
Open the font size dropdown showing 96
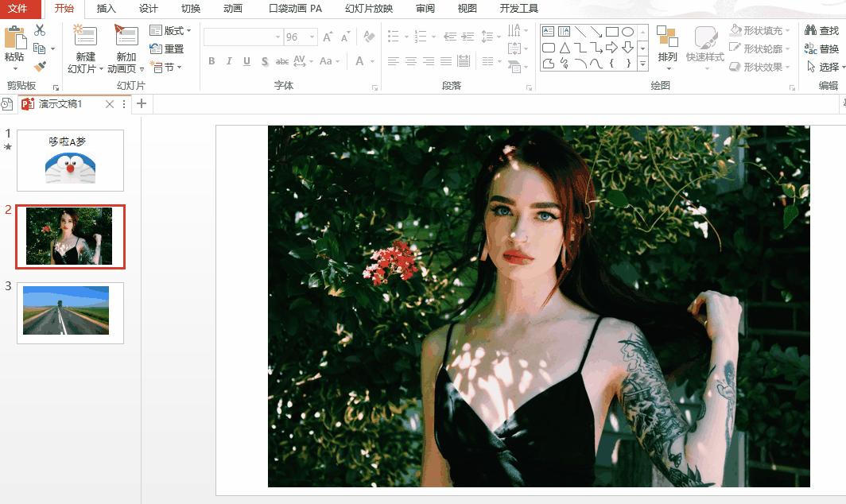pos(312,37)
